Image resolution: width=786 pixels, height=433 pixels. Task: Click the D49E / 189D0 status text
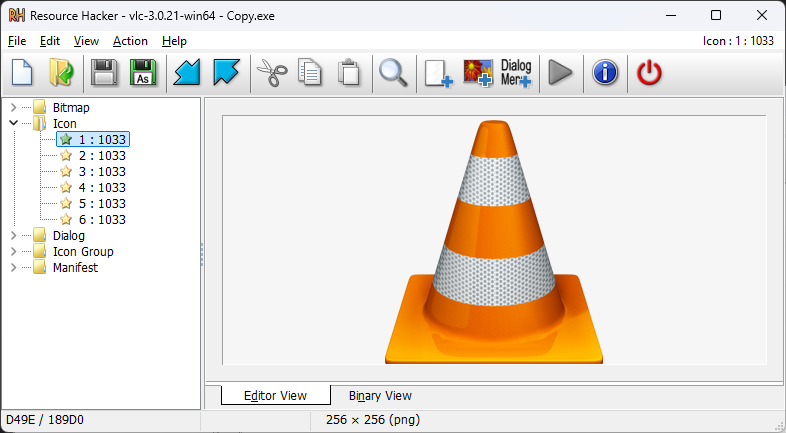pos(45,419)
